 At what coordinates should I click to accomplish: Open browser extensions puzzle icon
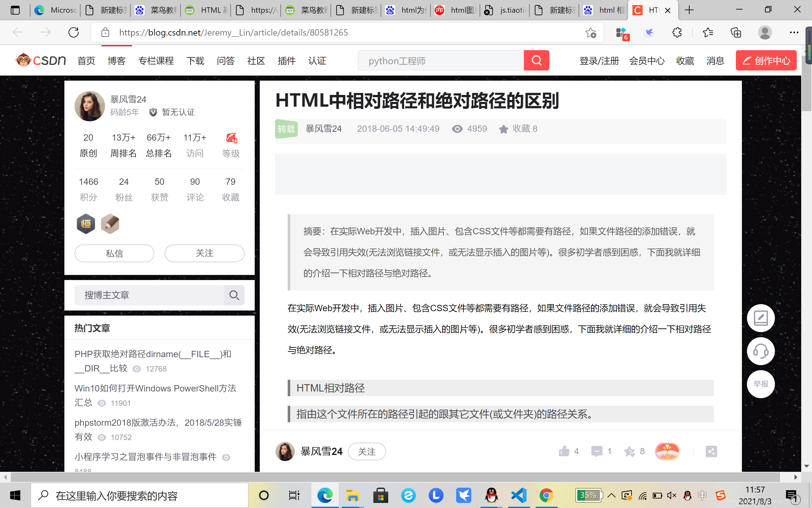click(x=677, y=33)
